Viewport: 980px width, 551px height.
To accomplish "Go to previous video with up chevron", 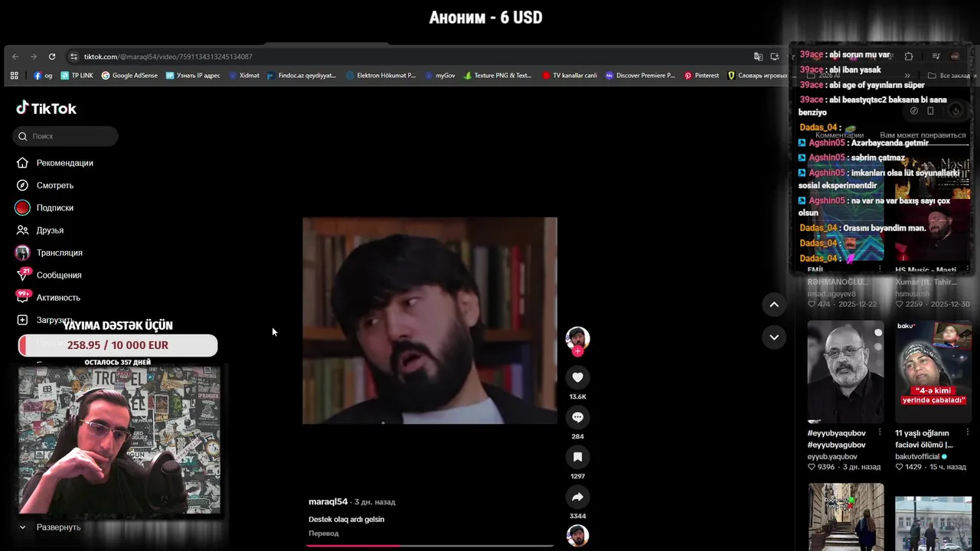I will [x=774, y=305].
